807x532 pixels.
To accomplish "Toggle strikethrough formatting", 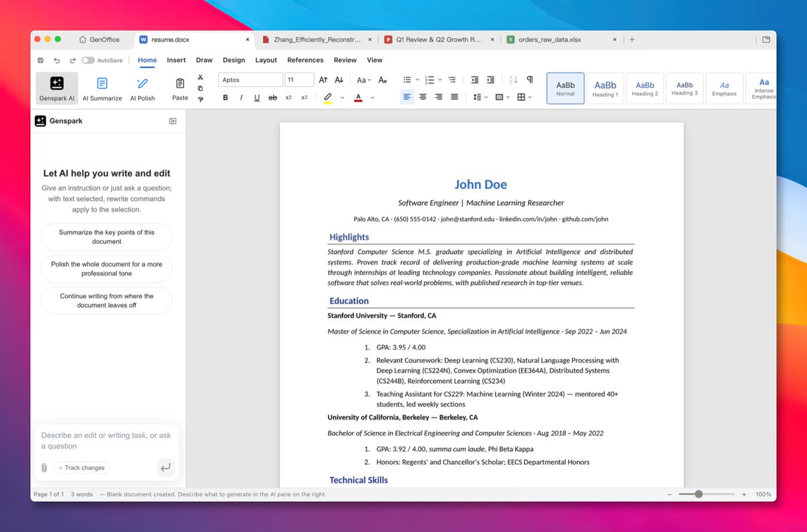I will point(273,98).
